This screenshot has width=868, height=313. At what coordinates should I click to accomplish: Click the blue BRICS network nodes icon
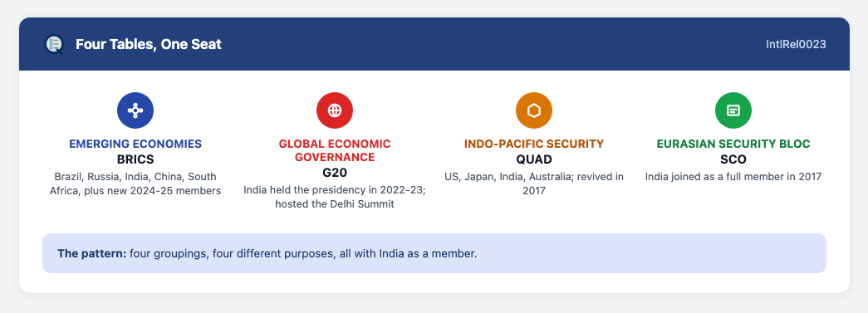135,110
